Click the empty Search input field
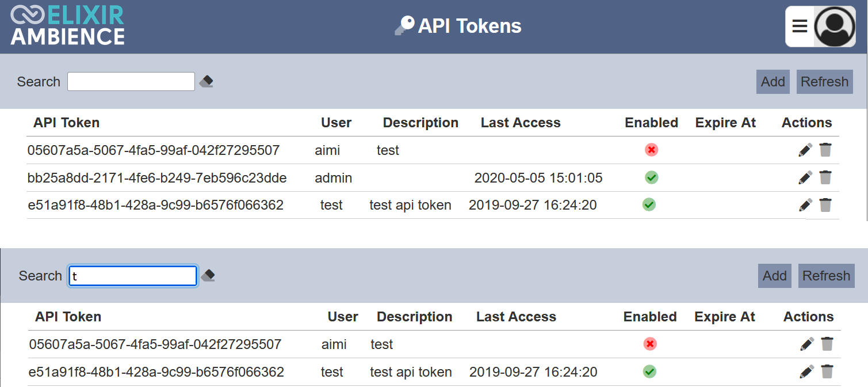 [131, 82]
